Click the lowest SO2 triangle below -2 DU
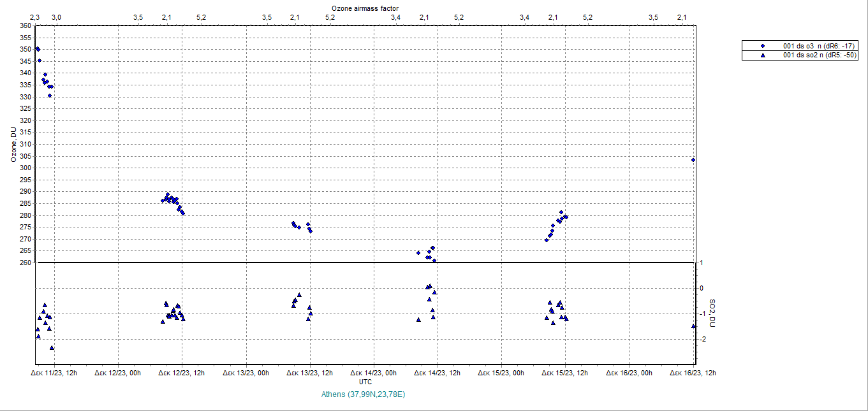Image resolution: width=868 pixels, height=411 pixels. tap(52, 348)
